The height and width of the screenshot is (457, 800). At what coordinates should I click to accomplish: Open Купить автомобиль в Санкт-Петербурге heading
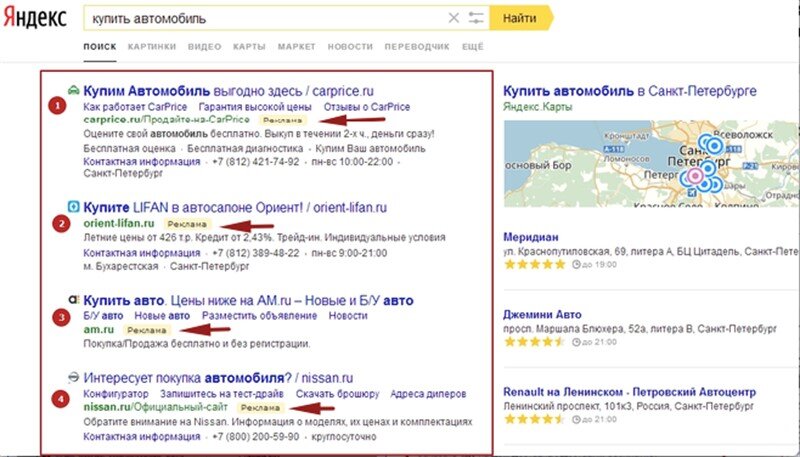click(x=630, y=91)
